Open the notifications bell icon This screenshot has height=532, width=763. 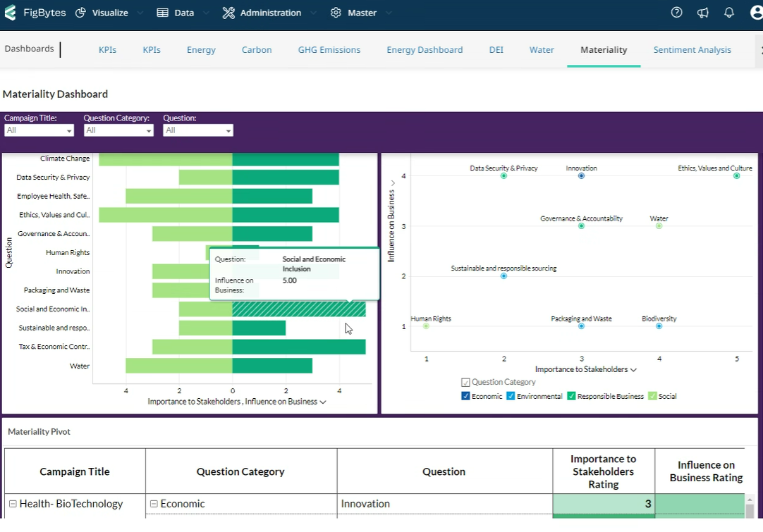(729, 13)
